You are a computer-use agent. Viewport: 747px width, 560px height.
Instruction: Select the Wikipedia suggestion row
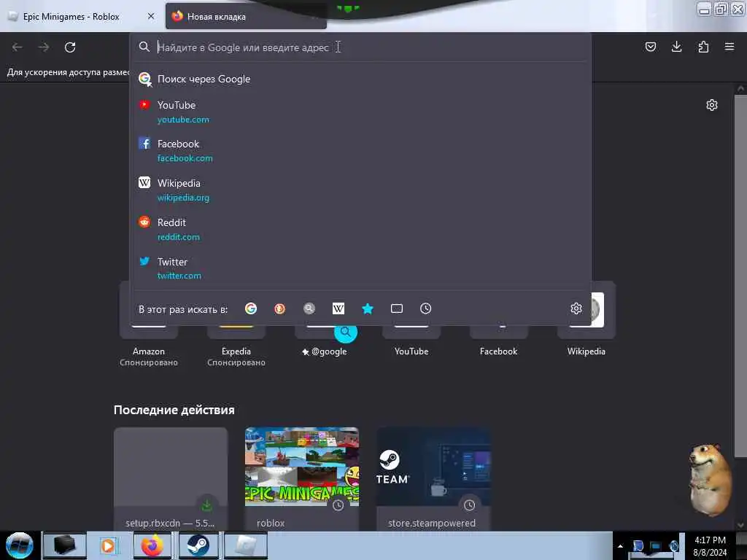point(360,190)
